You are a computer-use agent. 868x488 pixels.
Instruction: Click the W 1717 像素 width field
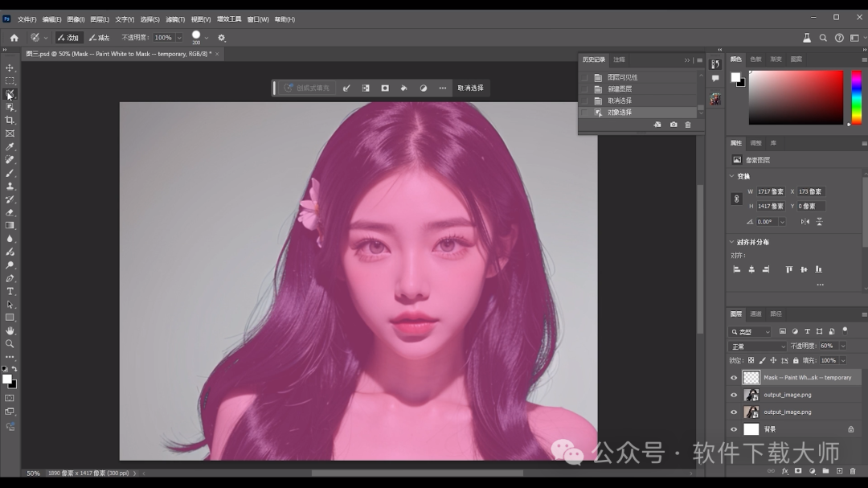[771, 191]
